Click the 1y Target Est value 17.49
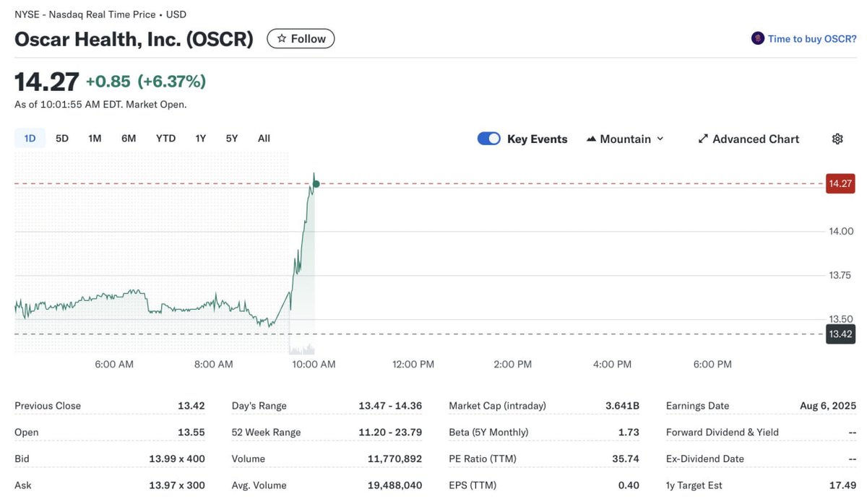867x504 pixels. click(842, 485)
